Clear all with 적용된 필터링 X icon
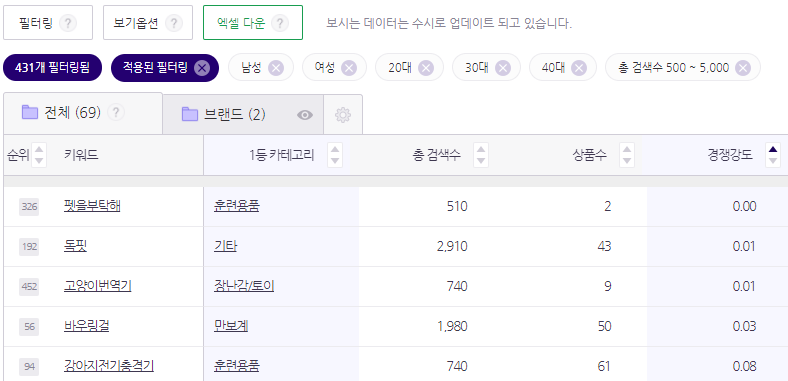Screen dimensions: 788x381 click(202, 68)
